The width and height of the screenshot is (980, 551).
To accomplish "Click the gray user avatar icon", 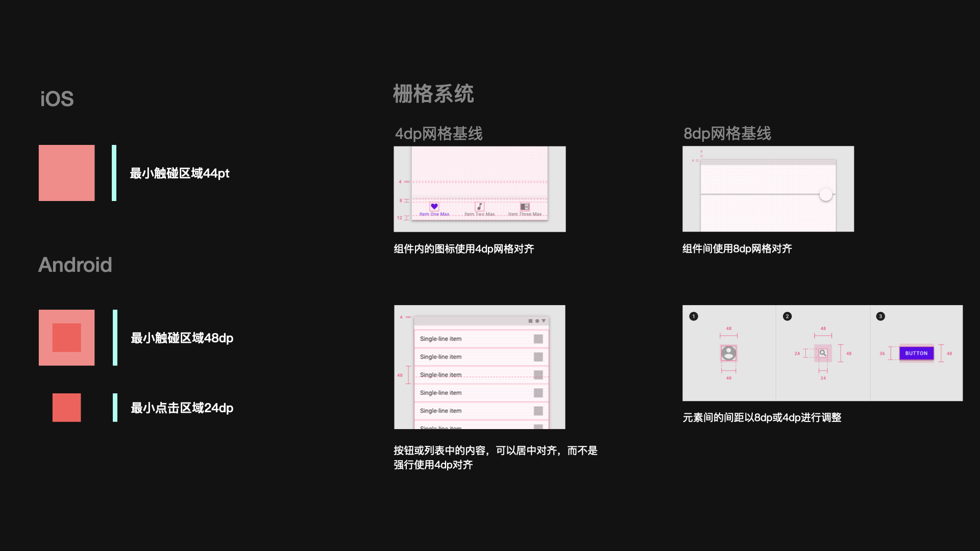I will tap(728, 353).
